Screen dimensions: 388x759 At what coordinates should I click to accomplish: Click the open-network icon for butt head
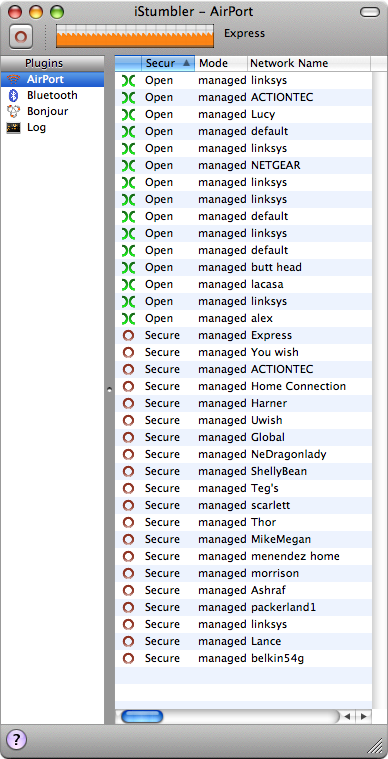pos(128,267)
